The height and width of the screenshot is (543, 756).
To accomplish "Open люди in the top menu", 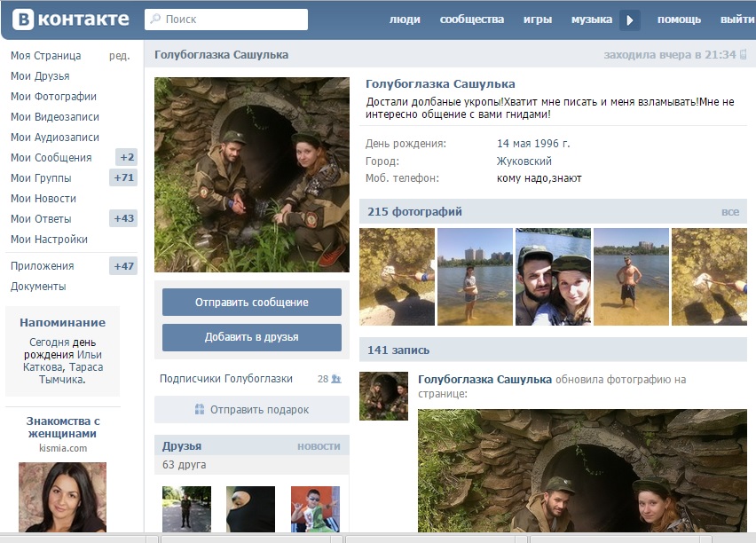I will (x=405, y=17).
